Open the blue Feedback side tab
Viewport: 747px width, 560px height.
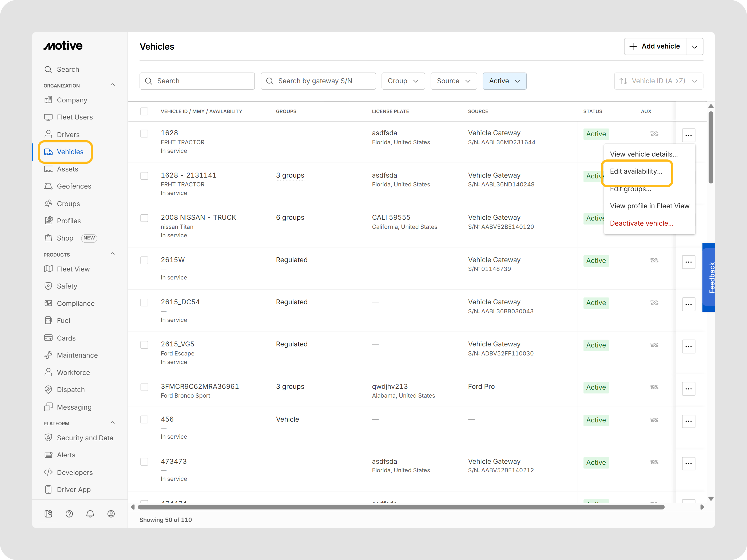pyautogui.click(x=709, y=278)
